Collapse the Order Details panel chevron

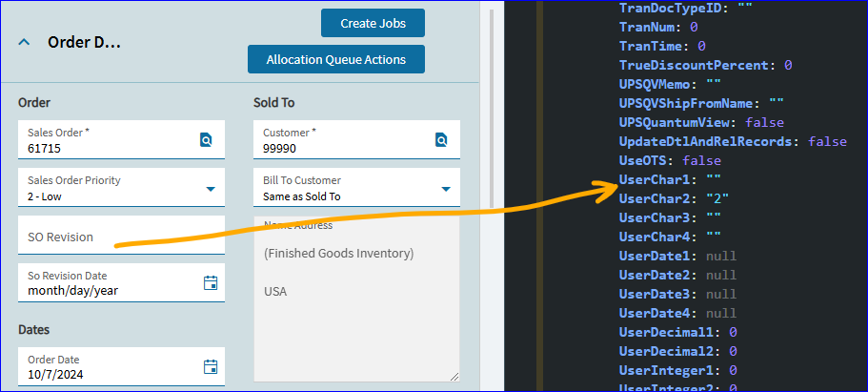[24, 42]
